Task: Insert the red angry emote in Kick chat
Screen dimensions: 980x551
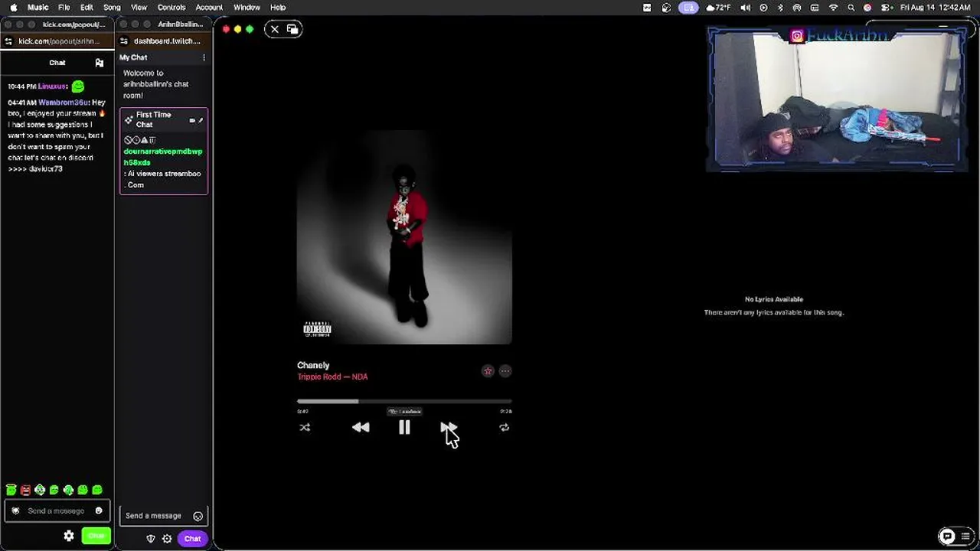Action: point(25,490)
